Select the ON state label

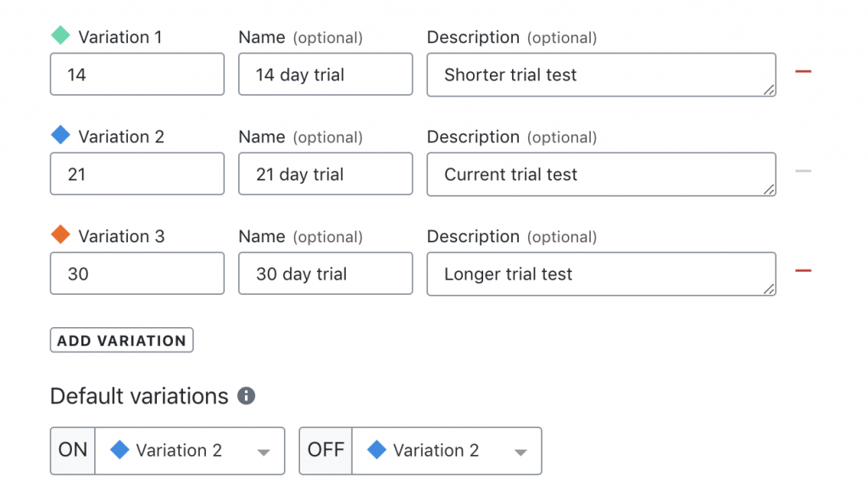tap(72, 450)
